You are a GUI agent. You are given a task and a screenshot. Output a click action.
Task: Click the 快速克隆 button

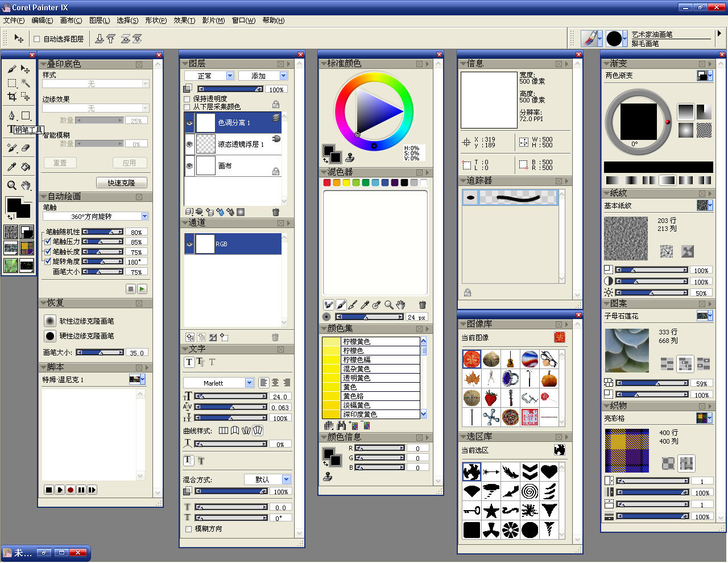pyautogui.click(x=122, y=183)
